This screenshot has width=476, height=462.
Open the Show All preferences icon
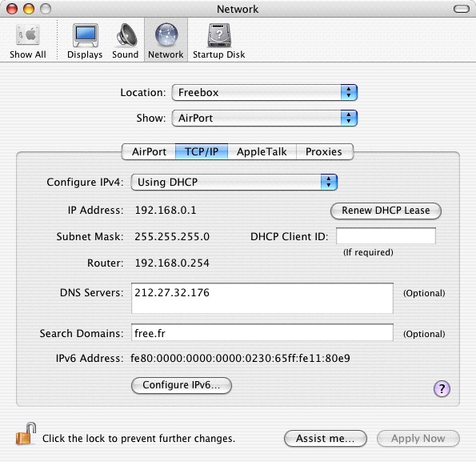click(x=28, y=35)
